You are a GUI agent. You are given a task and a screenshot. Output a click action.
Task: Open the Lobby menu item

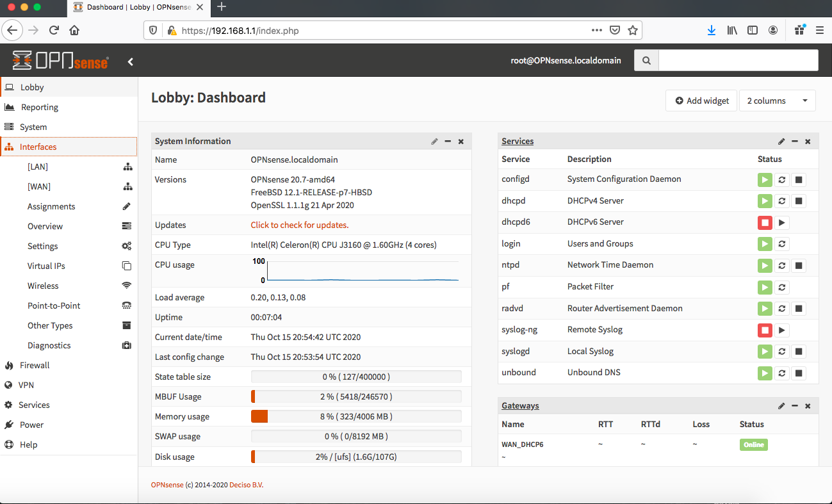[x=69, y=88]
